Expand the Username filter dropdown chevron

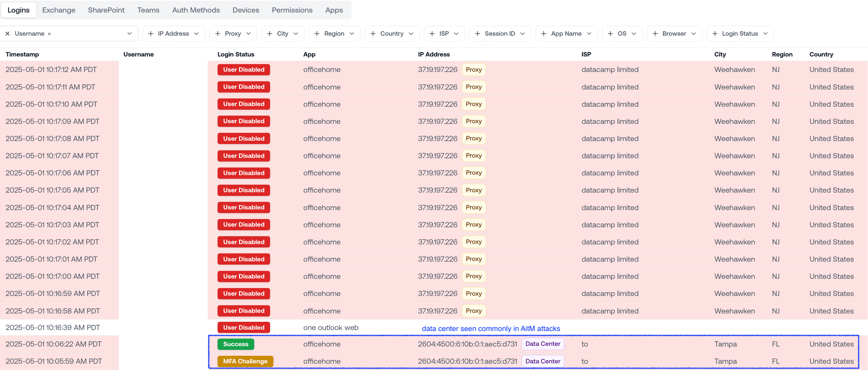[x=129, y=34]
